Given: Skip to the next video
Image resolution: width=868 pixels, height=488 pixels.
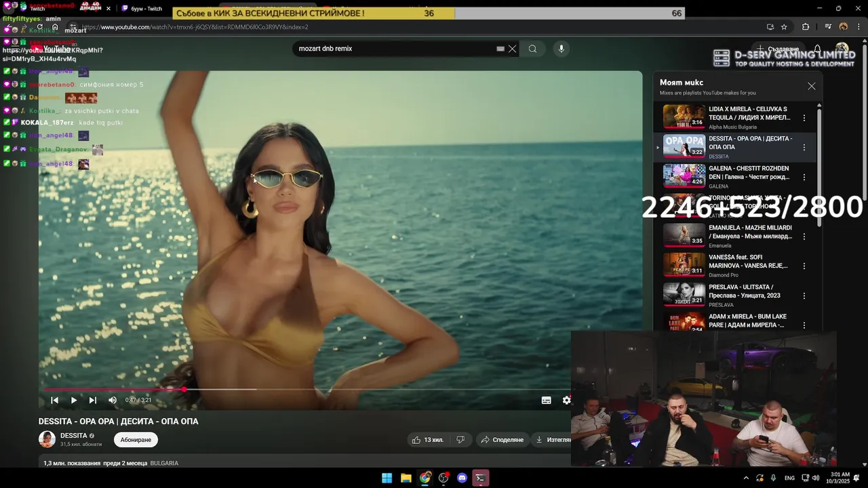Looking at the screenshot, I should (x=93, y=400).
